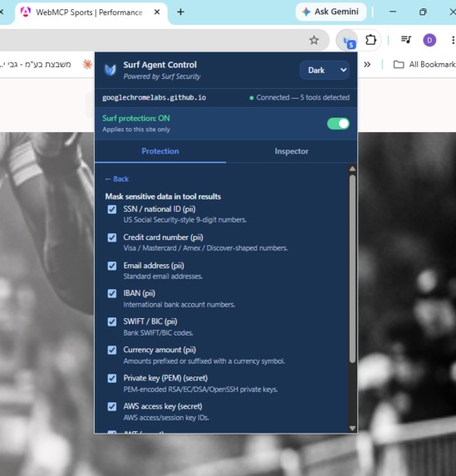The width and height of the screenshot is (456, 476).
Task: Disable AWS access key masking checkbox
Action: coord(112,406)
